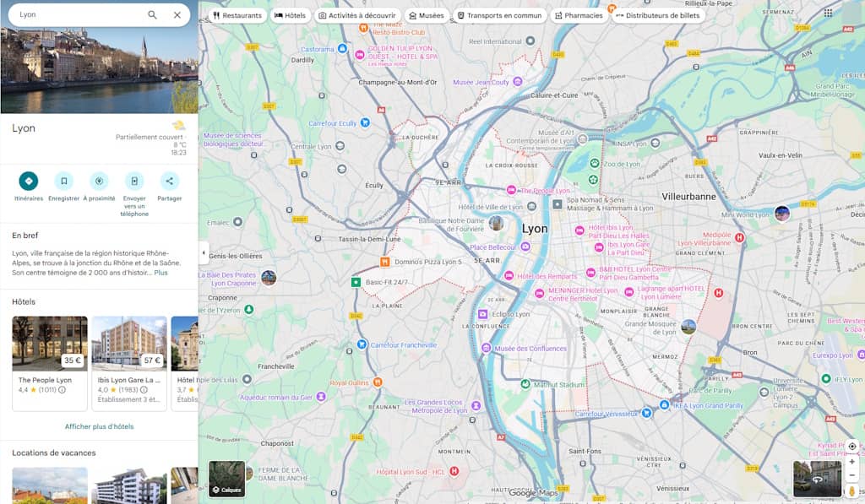Viewport: 865px width, 504px height.
Task: Clear the search field with the X
Action: pyautogui.click(x=177, y=15)
